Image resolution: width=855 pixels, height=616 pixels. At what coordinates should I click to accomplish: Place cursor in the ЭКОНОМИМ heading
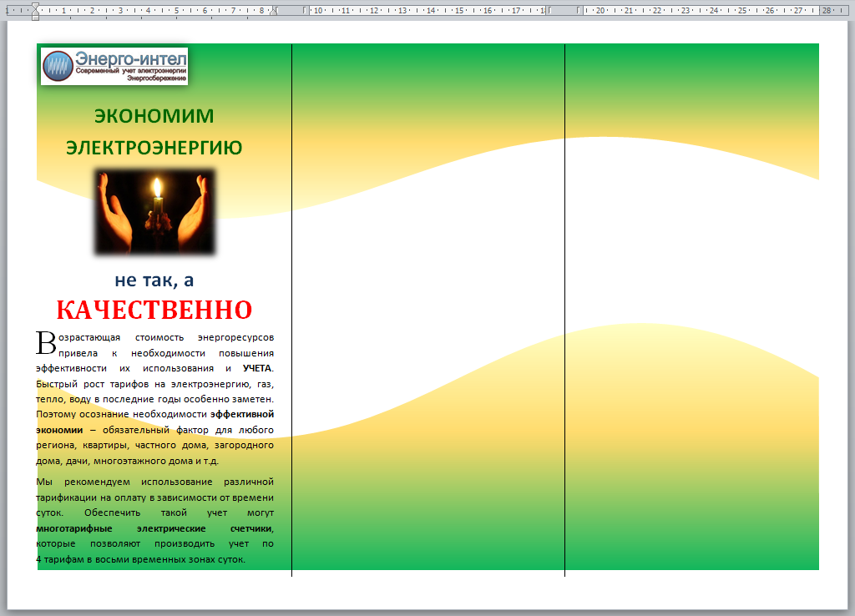click(154, 116)
